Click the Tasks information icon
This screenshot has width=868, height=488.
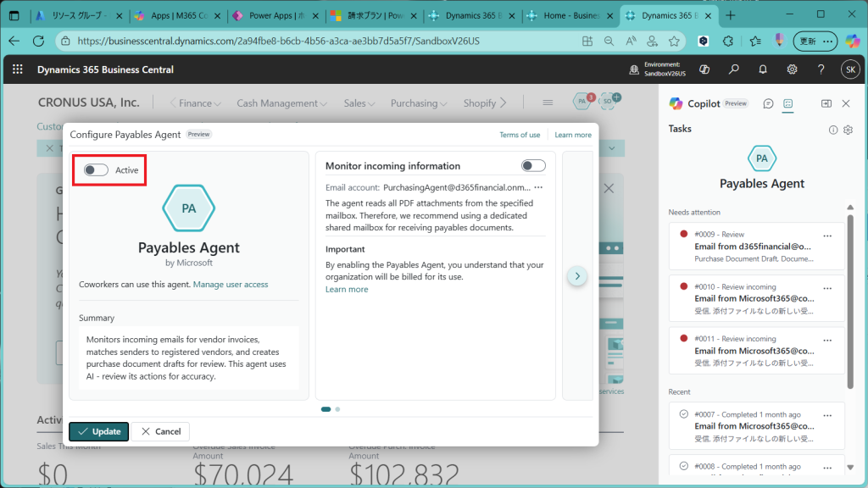(x=833, y=130)
